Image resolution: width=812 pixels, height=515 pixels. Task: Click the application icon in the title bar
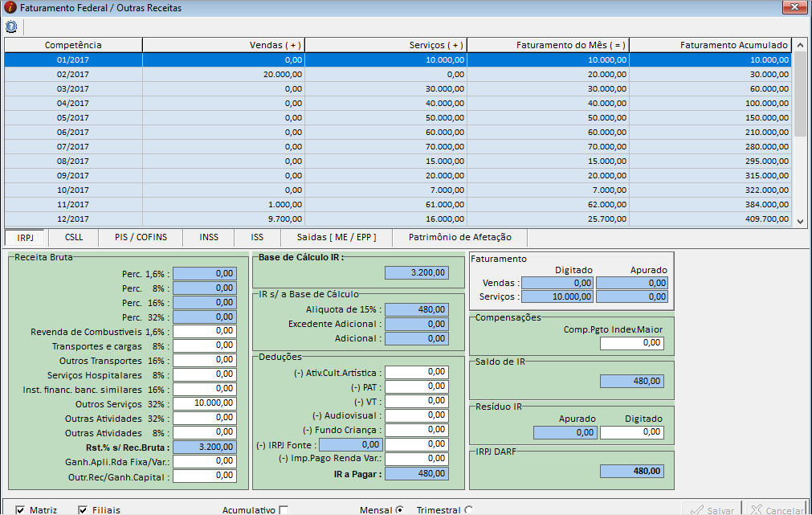point(10,8)
